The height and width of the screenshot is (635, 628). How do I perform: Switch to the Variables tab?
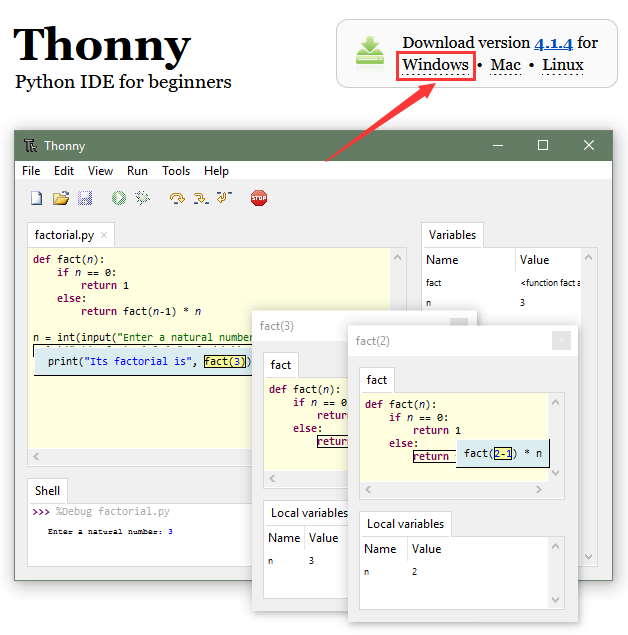tap(452, 235)
